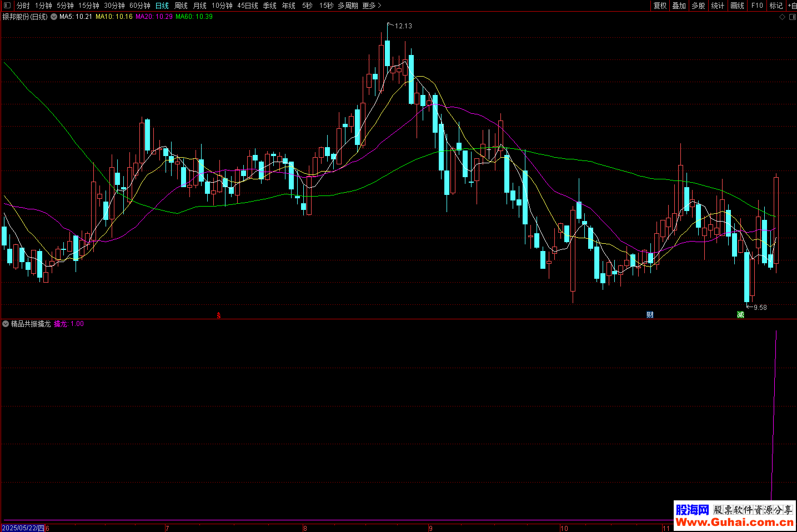Click the 统计 statistics button

(718, 6)
